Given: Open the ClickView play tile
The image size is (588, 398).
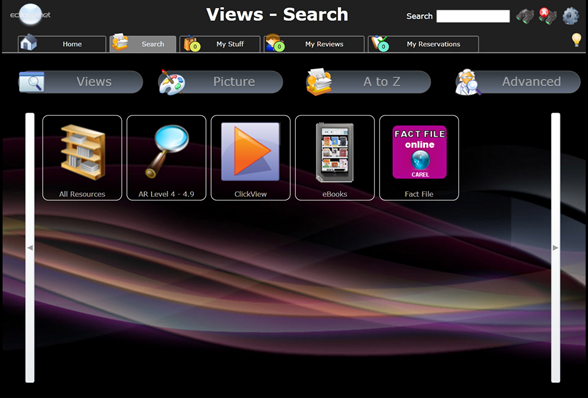Looking at the screenshot, I should pos(250,158).
